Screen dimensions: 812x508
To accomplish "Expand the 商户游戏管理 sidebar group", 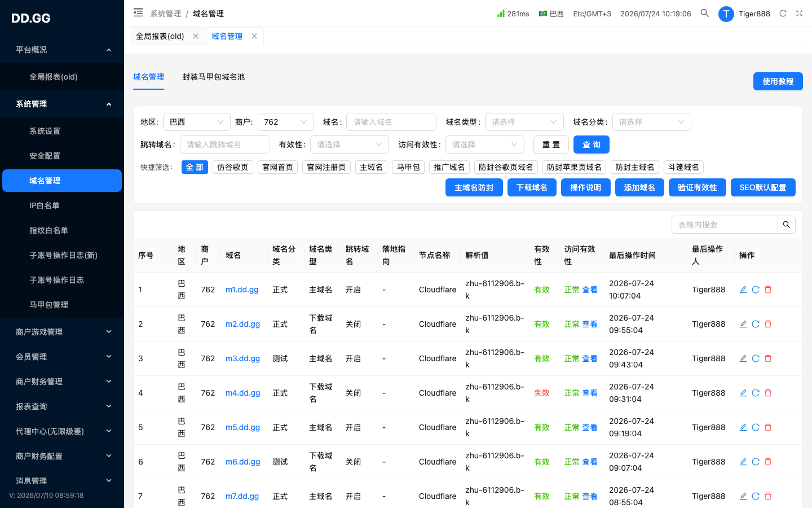I will point(62,332).
